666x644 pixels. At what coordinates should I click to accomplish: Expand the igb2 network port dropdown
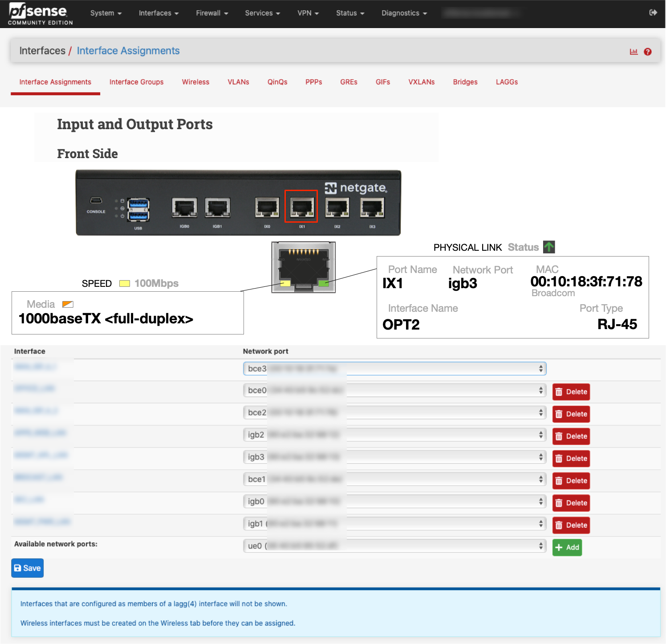pyautogui.click(x=395, y=435)
